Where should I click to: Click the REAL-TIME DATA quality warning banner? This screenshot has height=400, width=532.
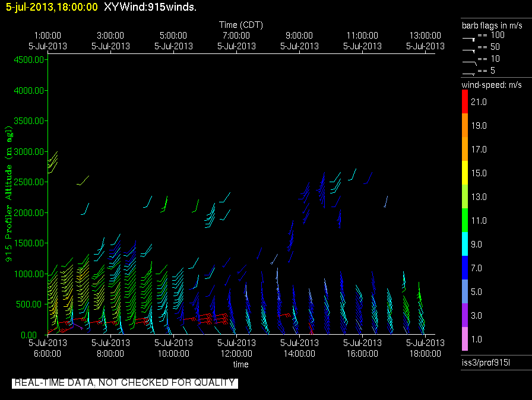click(125, 383)
